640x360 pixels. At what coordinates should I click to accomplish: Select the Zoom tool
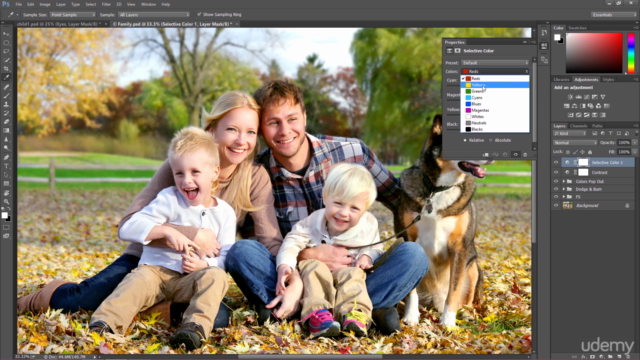[x=6, y=202]
